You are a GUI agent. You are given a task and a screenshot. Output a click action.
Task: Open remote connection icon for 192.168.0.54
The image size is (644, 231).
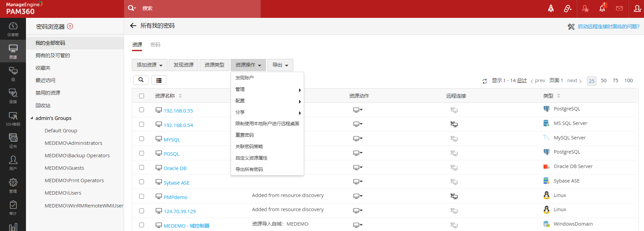(x=454, y=124)
